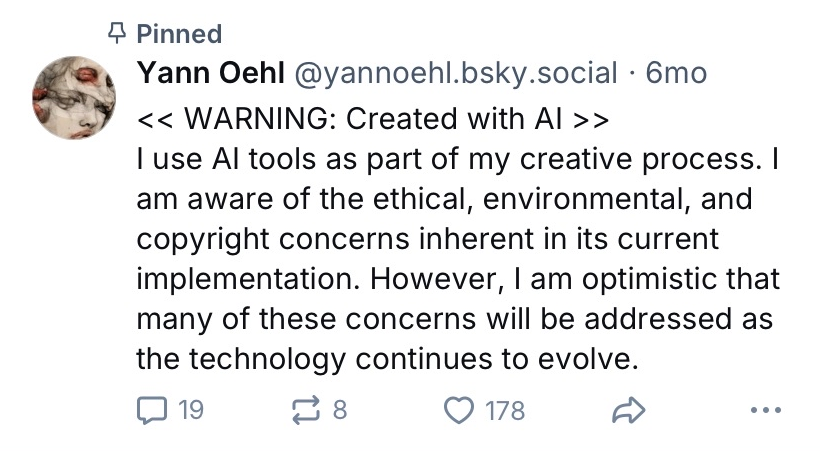Click the display name Yann Oehl
Screen dimensions: 820x452
pos(209,72)
